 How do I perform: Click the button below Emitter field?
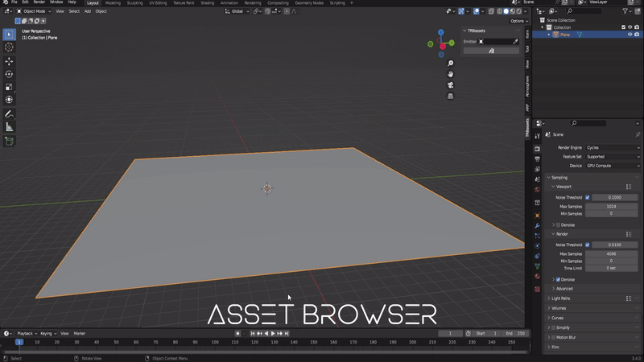pos(491,51)
